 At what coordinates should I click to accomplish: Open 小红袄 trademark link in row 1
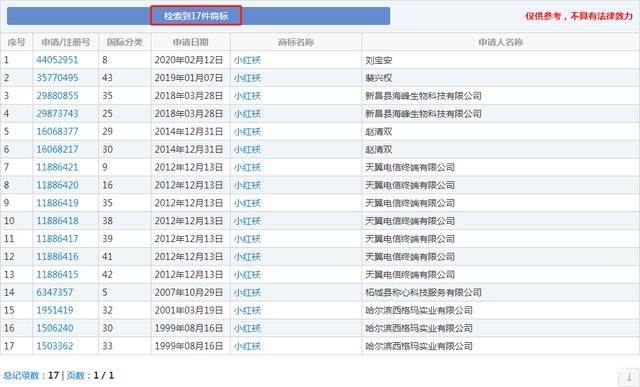point(247,60)
